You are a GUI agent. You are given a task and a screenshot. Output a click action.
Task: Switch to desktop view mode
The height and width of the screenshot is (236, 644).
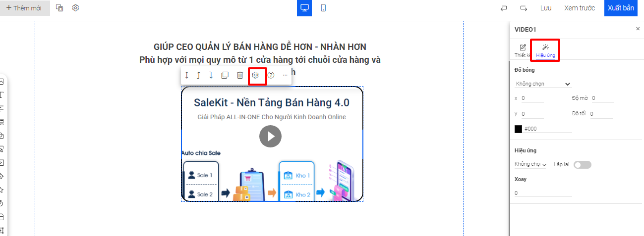[x=304, y=8]
